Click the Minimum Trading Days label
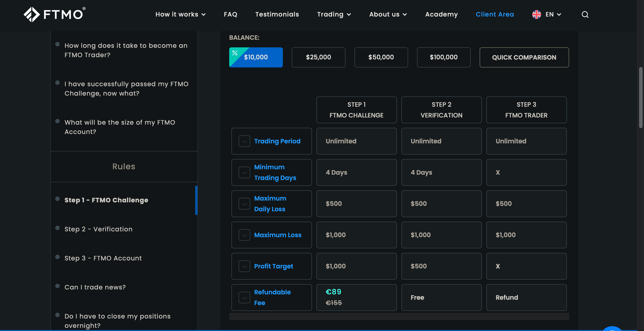The width and height of the screenshot is (644, 331). 275,172
